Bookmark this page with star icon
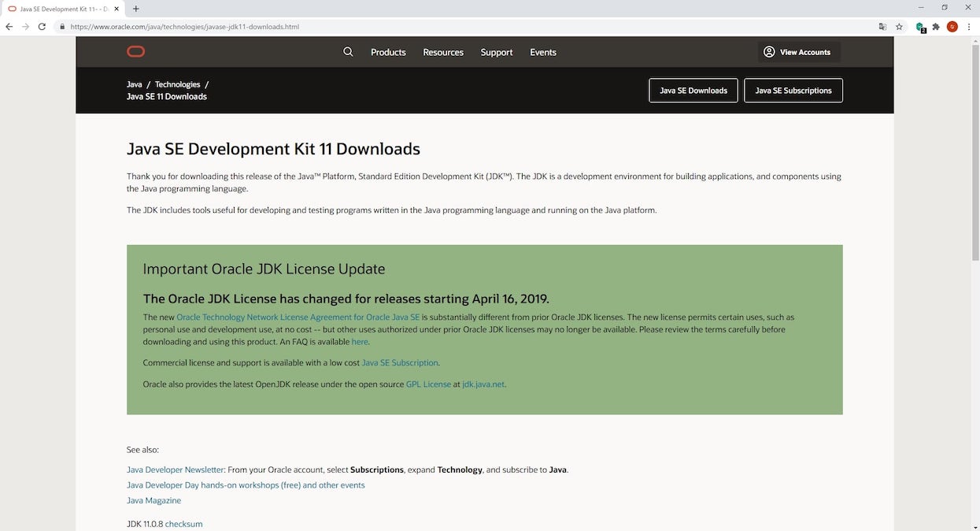Screen dimensions: 980x531 click(x=899, y=26)
